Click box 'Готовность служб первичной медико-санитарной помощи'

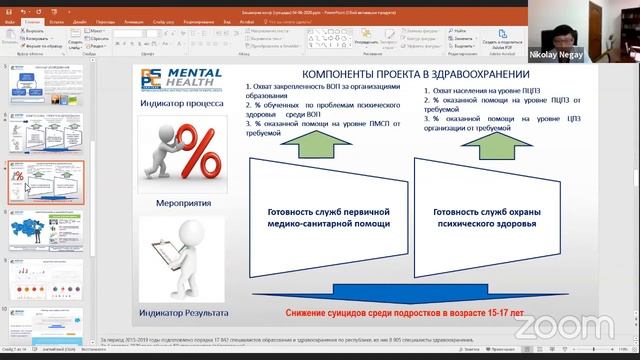click(x=329, y=218)
